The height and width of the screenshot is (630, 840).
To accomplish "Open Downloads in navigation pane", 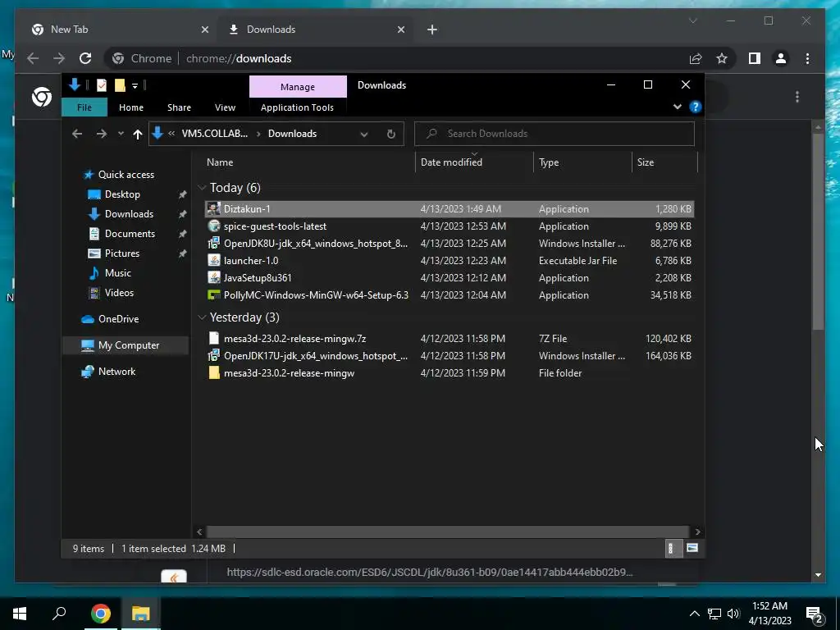I will pos(129,214).
